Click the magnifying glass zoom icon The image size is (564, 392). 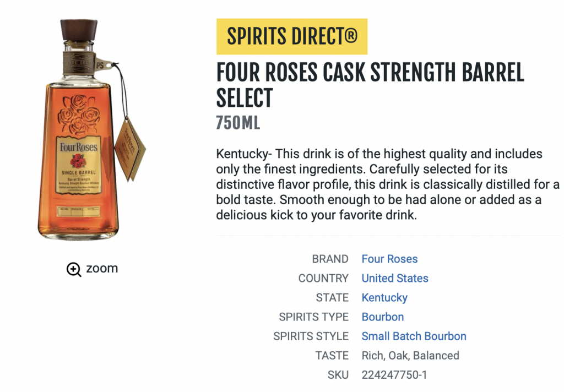[74, 269]
